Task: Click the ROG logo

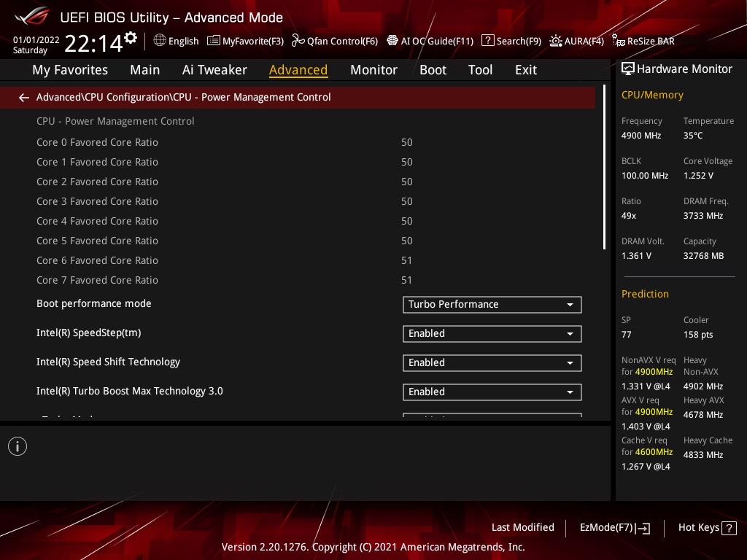Action: [31, 17]
